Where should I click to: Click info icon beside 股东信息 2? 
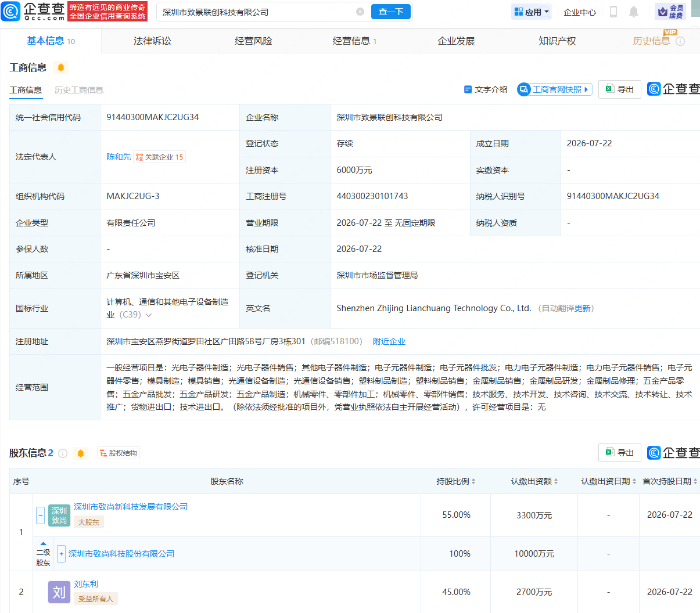coord(63,453)
